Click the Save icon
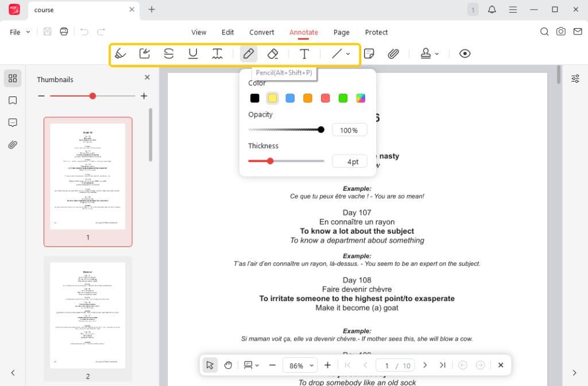 [x=47, y=32]
